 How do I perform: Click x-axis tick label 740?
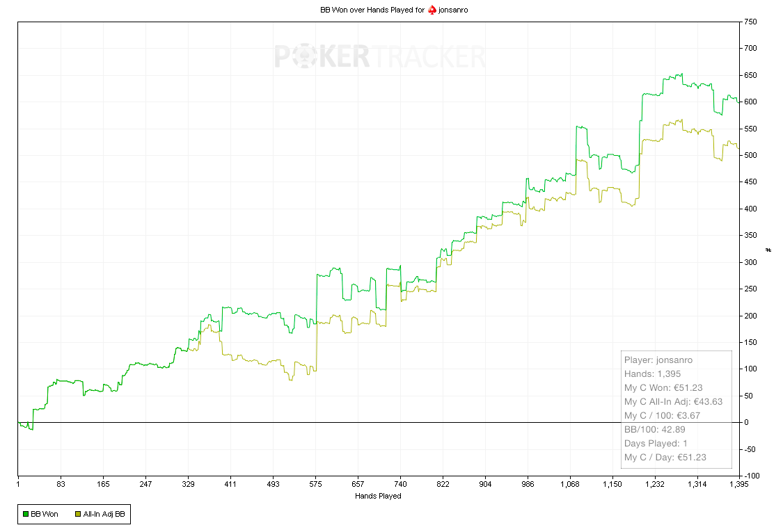point(400,484)
